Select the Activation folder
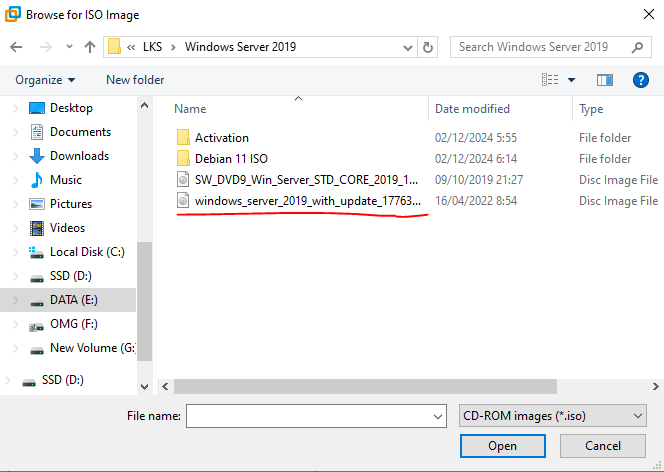 click(221, 138)
